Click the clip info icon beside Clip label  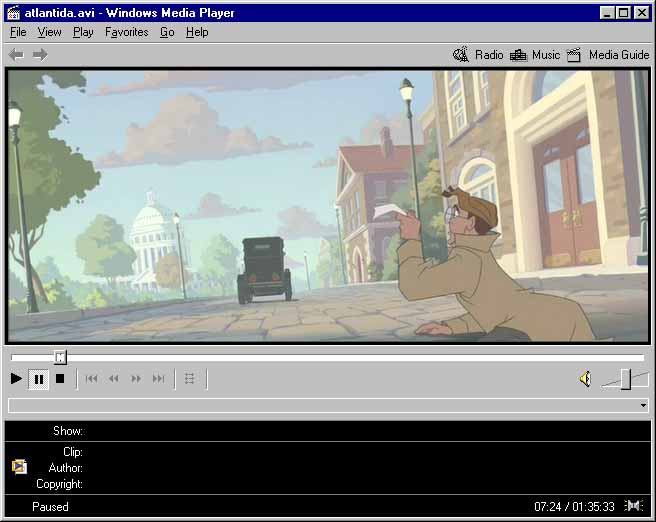(19, 467)
